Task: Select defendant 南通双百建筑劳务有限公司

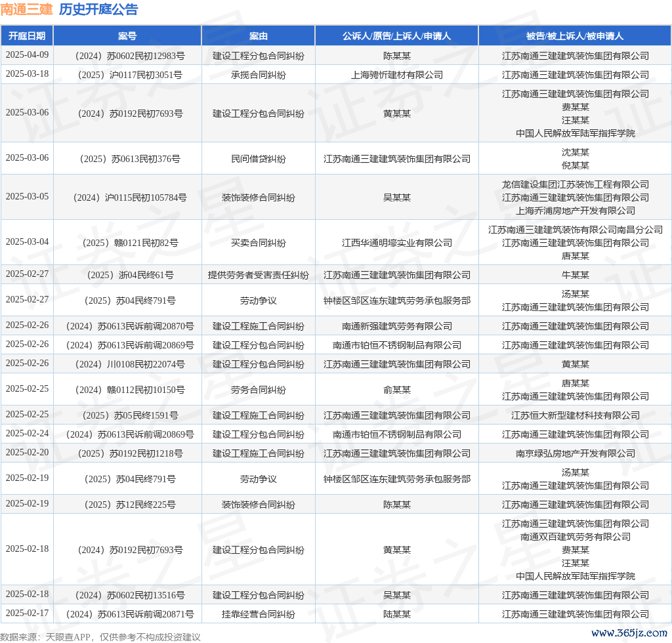Action: point(575,537)
